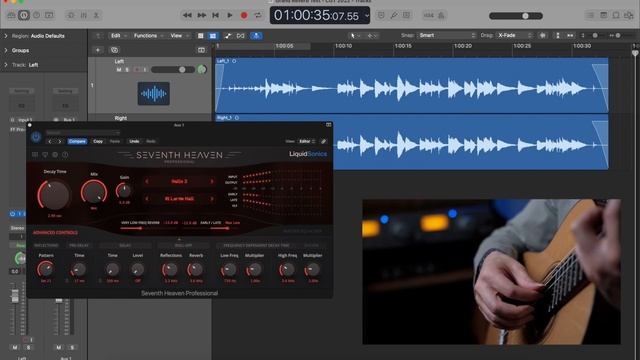Select the Left_1 audio region
640x360 pixels.
[x=412, y=85]
